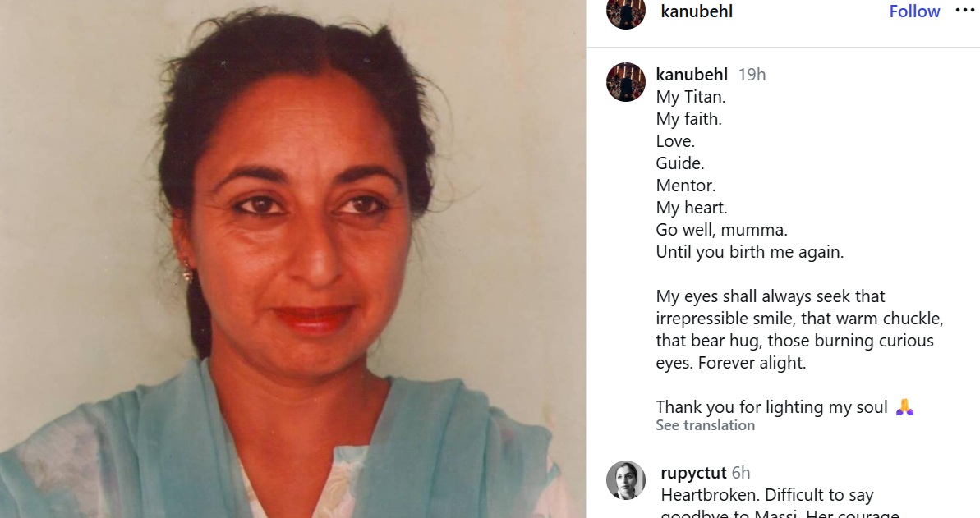Click the 'My Titan.' caption line
The height and width of the screenshot is (518, 980).
pyautogui.click(x=691, y=97)
